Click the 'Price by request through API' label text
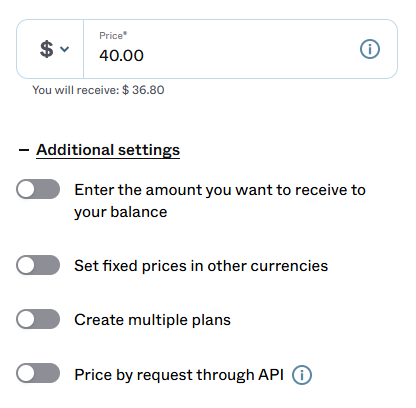This screenshot has width=416, height=408. pos(179,375)
